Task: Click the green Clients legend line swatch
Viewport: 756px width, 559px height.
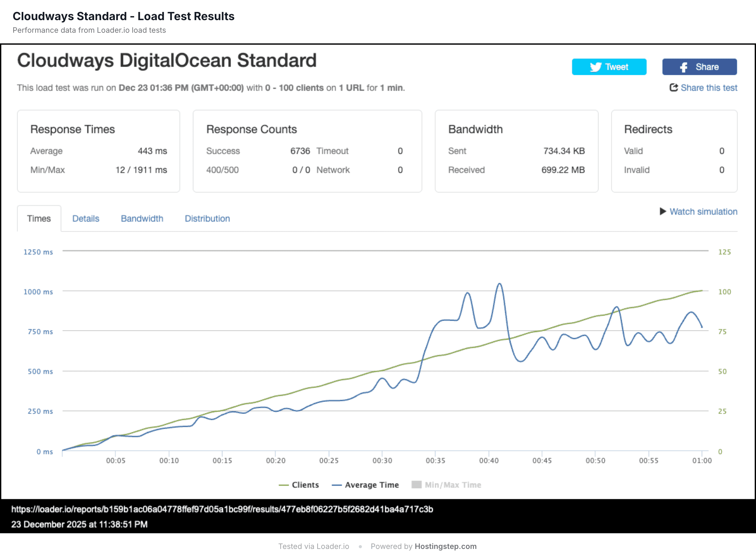Action: [x=283, y=485]
